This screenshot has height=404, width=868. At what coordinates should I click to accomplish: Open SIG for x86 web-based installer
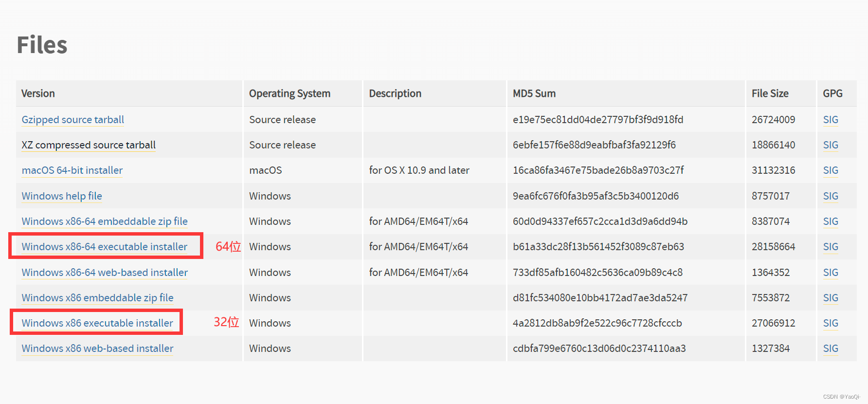coord(831,349)
